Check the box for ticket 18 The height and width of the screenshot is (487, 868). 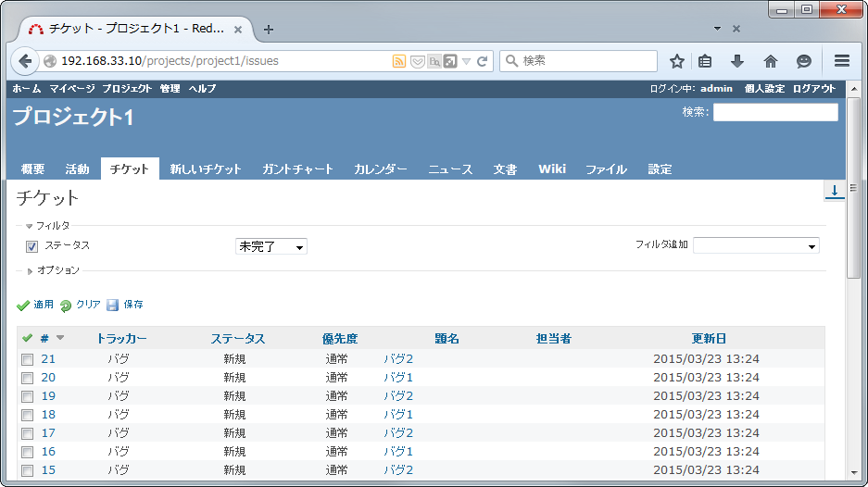click(x=27, y=415)
